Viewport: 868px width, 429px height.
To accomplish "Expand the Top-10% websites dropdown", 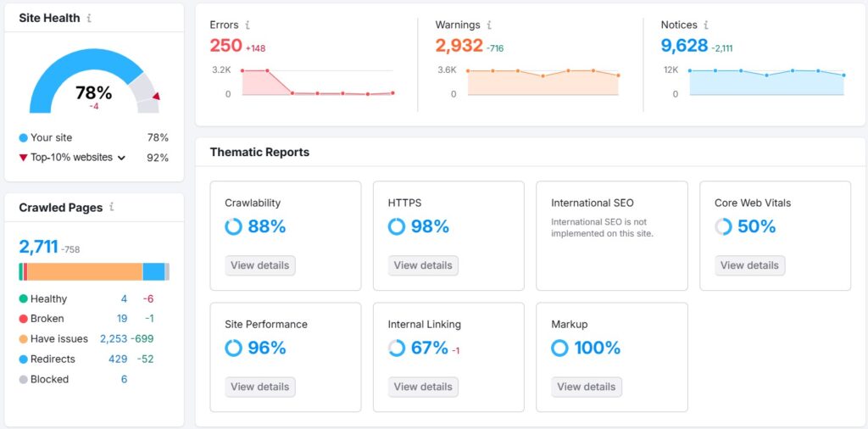I will (x=121, y=158).
